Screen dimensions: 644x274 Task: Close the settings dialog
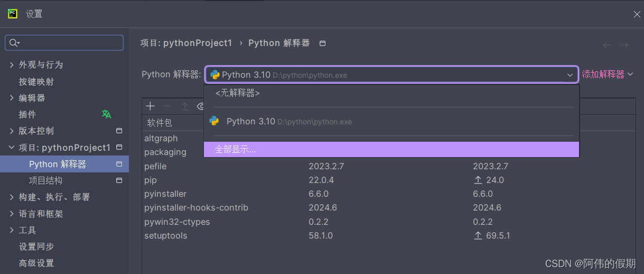637,14
